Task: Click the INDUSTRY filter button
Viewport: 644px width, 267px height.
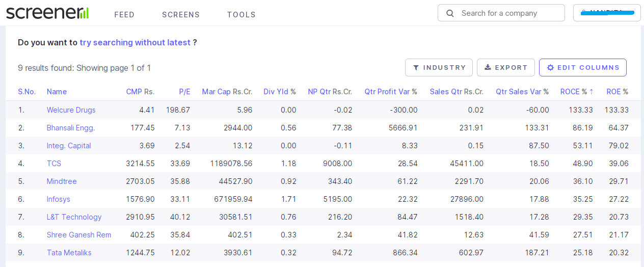Action: [x=439, y=67]
